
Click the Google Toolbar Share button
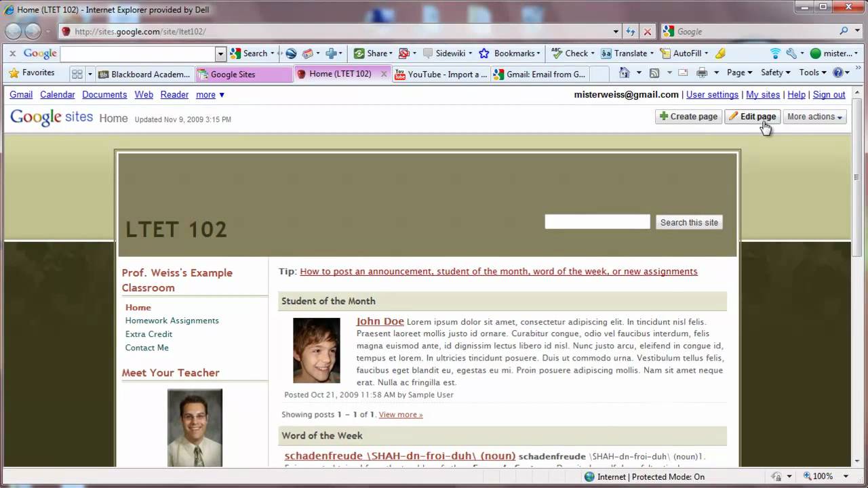(x=372, y=54)
